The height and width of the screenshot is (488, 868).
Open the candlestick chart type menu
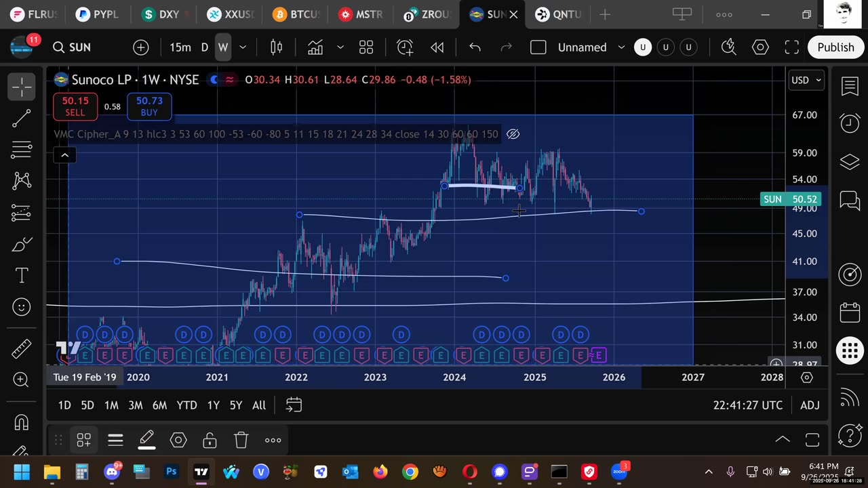(277, 47)
